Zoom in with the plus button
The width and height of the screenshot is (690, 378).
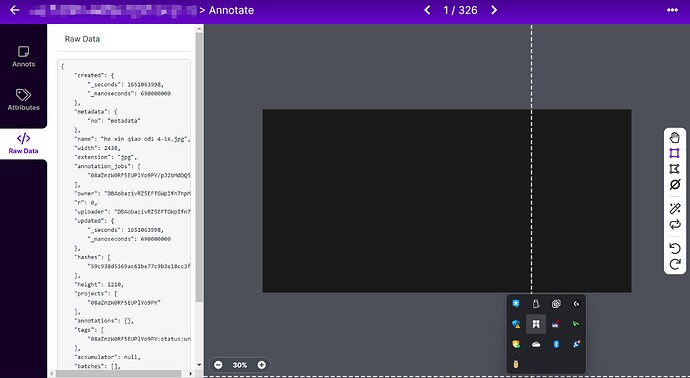click(261, 365)
